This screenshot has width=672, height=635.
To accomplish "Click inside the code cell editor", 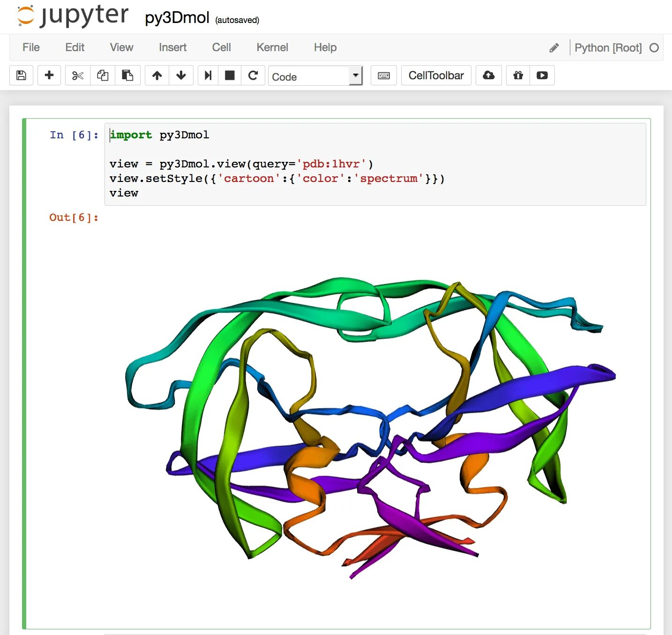I will coord(375,164).
